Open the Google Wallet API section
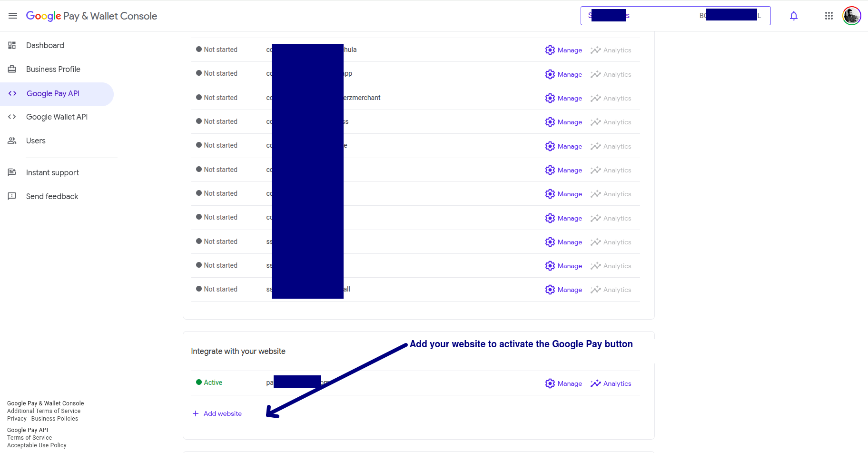The image size is (868, 453). pyautogui.click(x=57, y=117)
